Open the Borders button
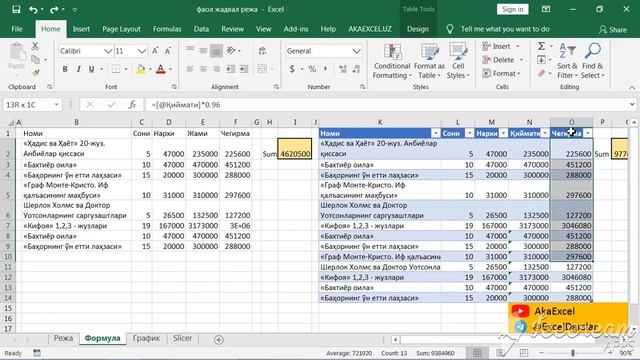This screenshot has height=360, width=640. tap(116, 69)
